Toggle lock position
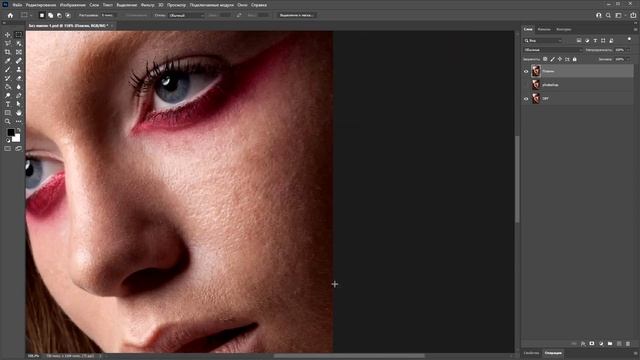 click(560, 59)
